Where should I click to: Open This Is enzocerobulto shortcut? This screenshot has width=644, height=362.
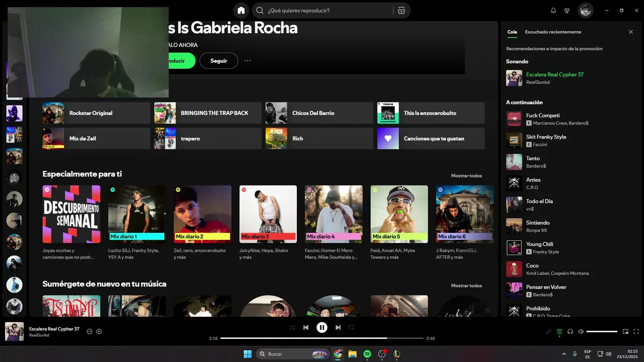431,113
